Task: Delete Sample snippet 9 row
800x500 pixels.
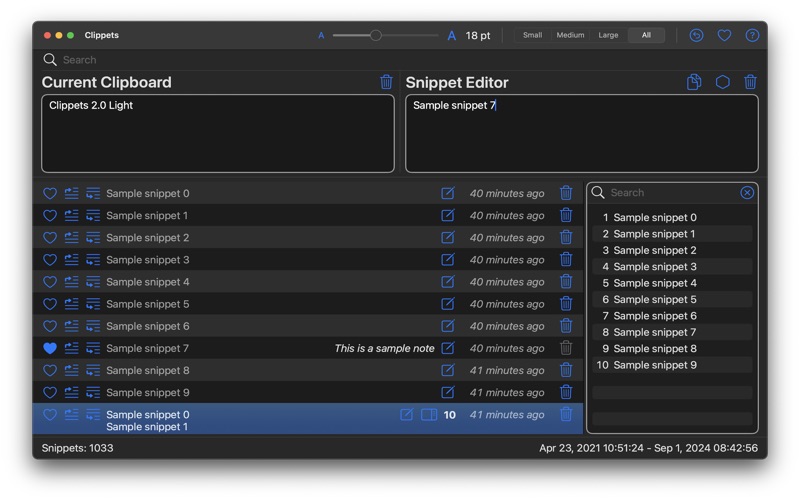Action: tap(566, 392)
